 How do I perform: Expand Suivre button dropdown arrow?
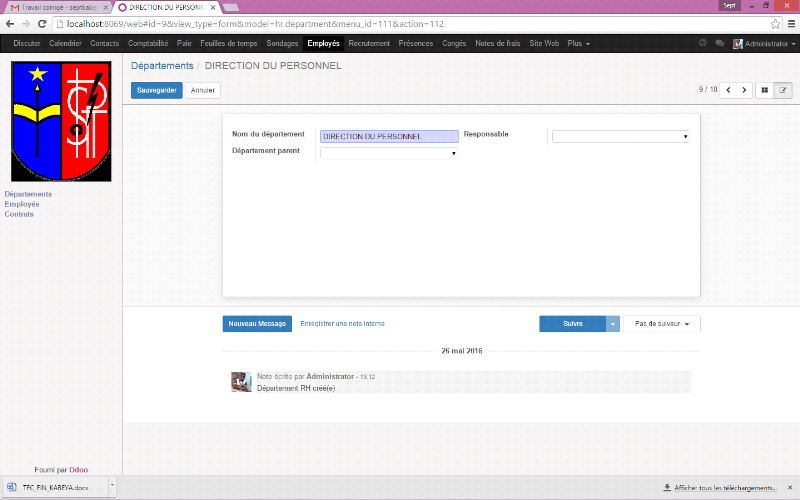point(613,324)
